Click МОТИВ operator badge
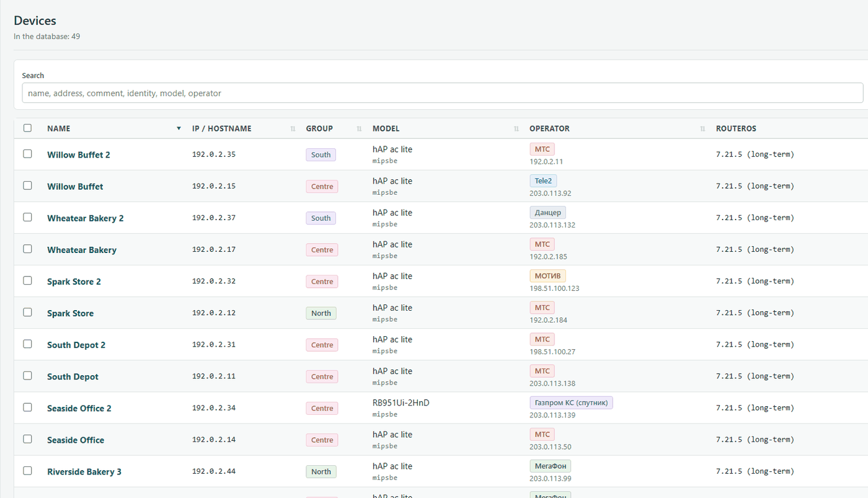Viewport: 868px width, 498px height. (547, 276)
